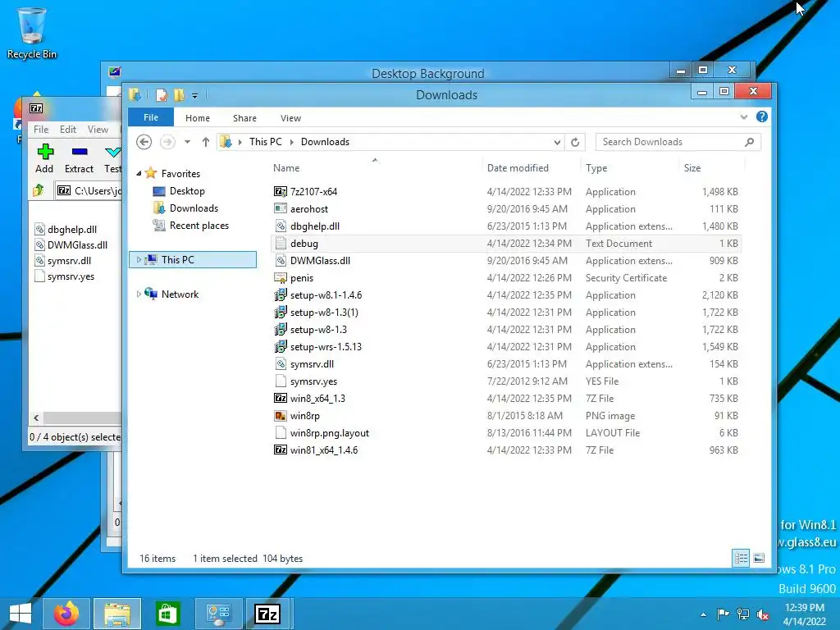Image resolution: width=840 pixels, height=630 pixels.
Task: Open the Recycle Bin on desktop
Action: click(31, 33)
